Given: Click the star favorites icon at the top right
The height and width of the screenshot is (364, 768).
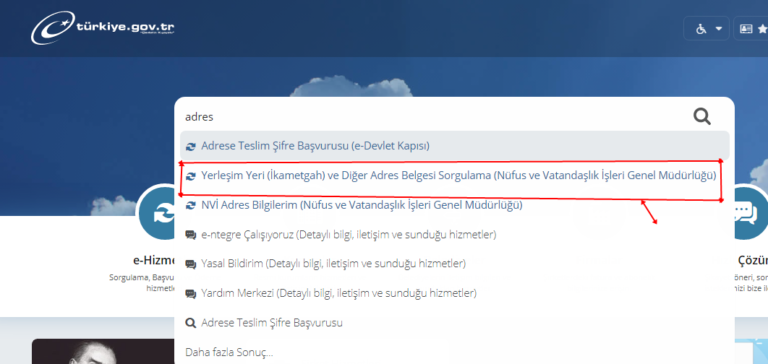Looking at the screenshot, I should click(762, 29).
